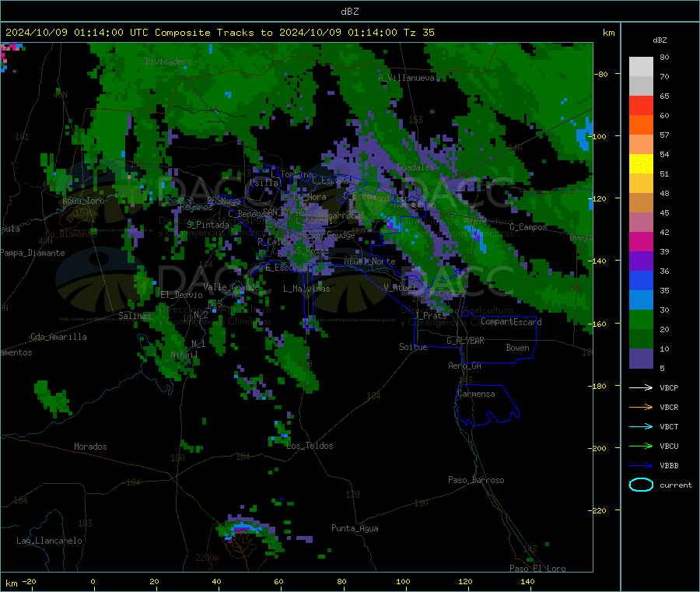Pick the brown-orange 45-48 dBZ swatch
This screenshot has height=592, width=700.
tap(641, 203)
